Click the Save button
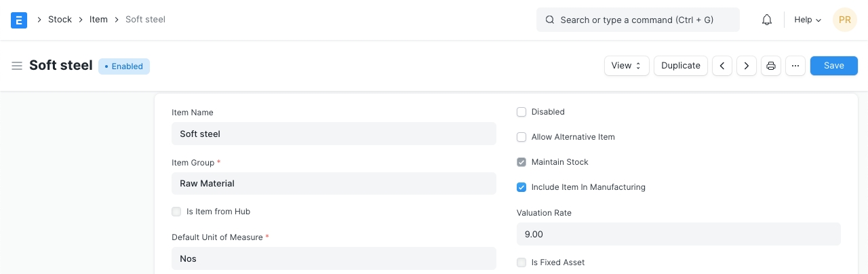 coord(833,66)
